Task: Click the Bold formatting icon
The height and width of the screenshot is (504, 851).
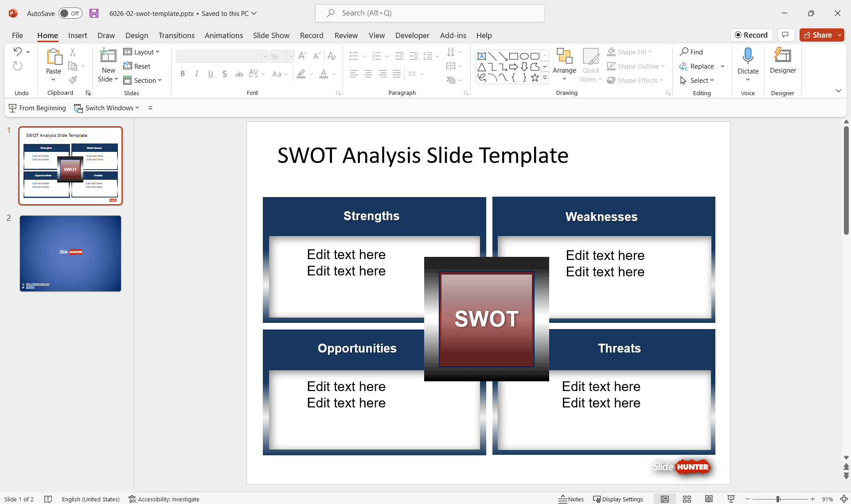Action: (x=183, y=73)
